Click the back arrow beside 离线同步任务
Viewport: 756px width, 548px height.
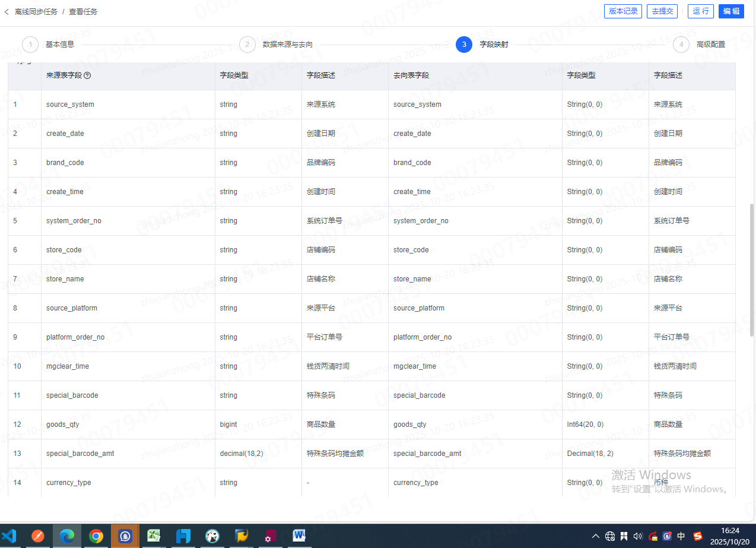pyautogui.click(x=7, y=11)
